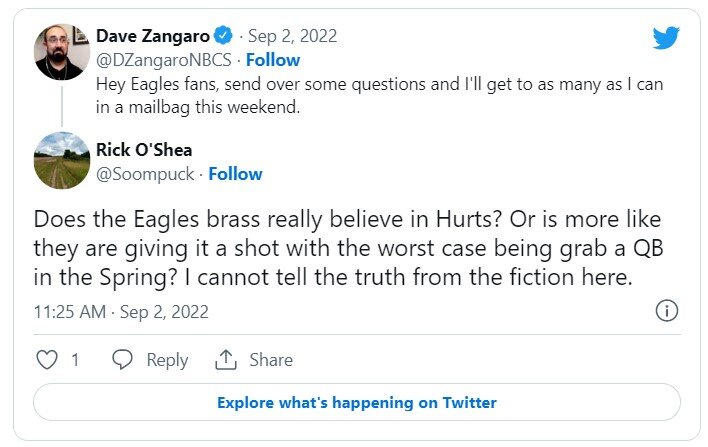Click the Twitter bird logo
The width and height of the screenshot is (708, 447).
pos(666,38)
